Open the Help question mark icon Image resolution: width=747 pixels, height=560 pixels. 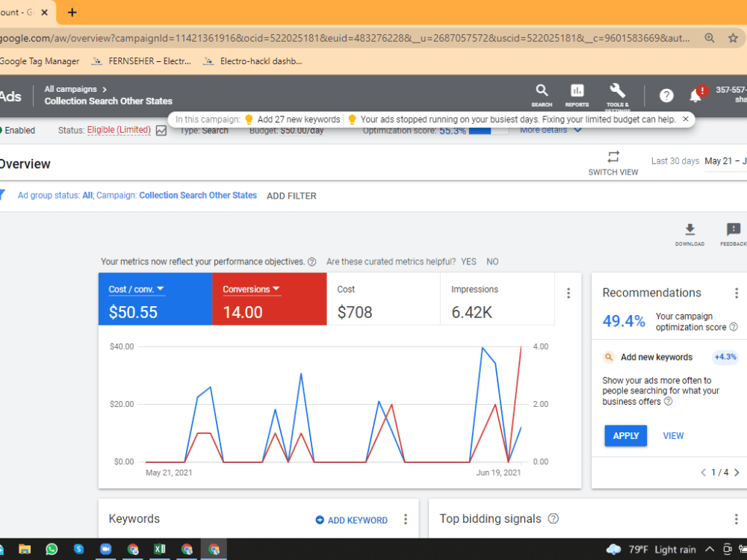click(x=666, y=96)
